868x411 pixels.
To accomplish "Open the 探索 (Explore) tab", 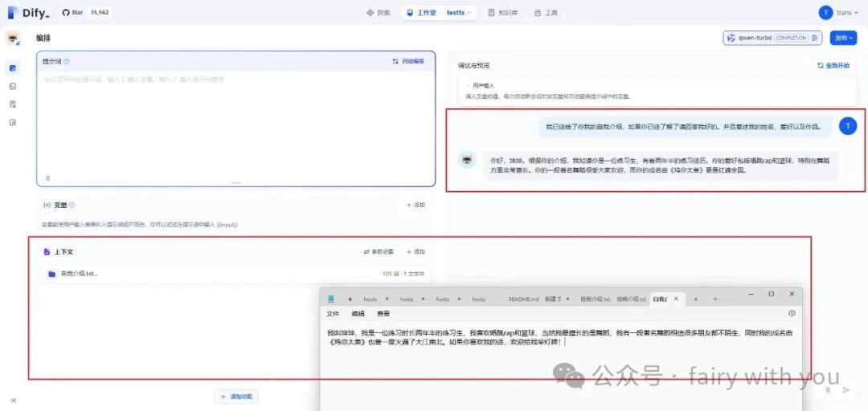I will click(379, 13).
